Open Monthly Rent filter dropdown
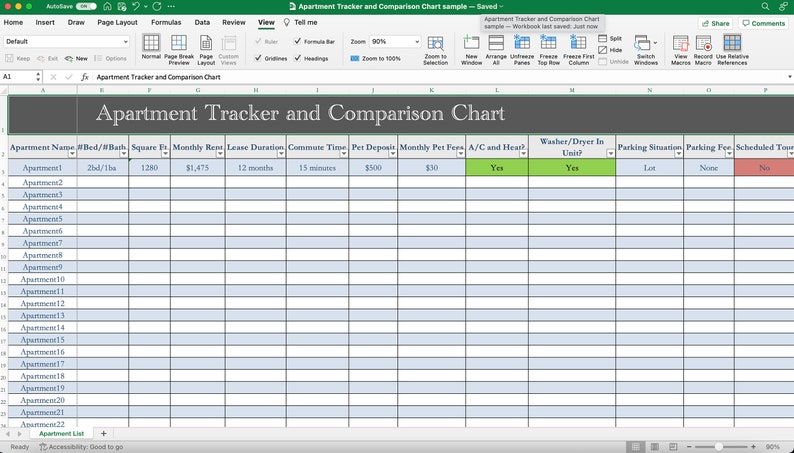 click(220, 154)
